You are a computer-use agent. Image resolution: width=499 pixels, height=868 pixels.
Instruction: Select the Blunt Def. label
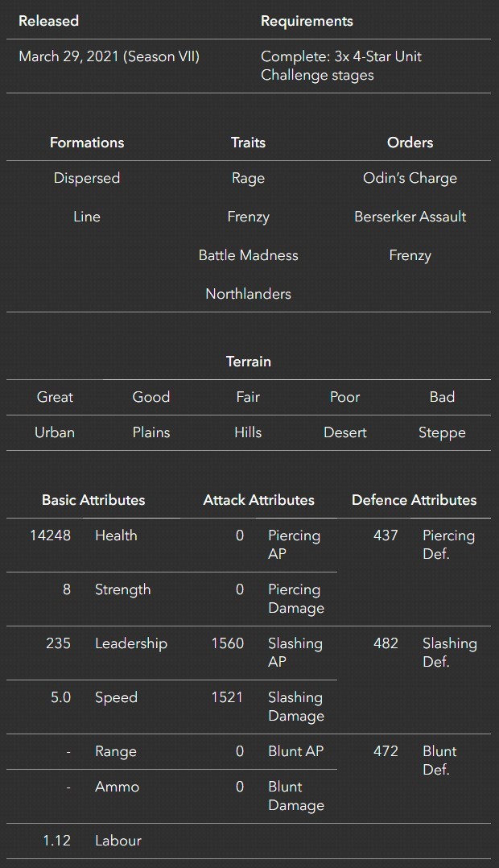[x=439, y=760]
